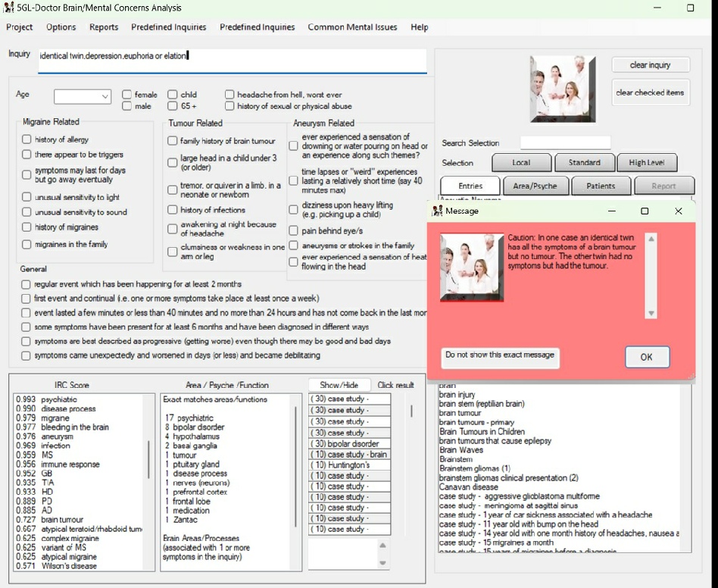The height and width of the screenshot is (588, 718).
Task: Select the High Level selection button
Action: [x=648, y=162]
